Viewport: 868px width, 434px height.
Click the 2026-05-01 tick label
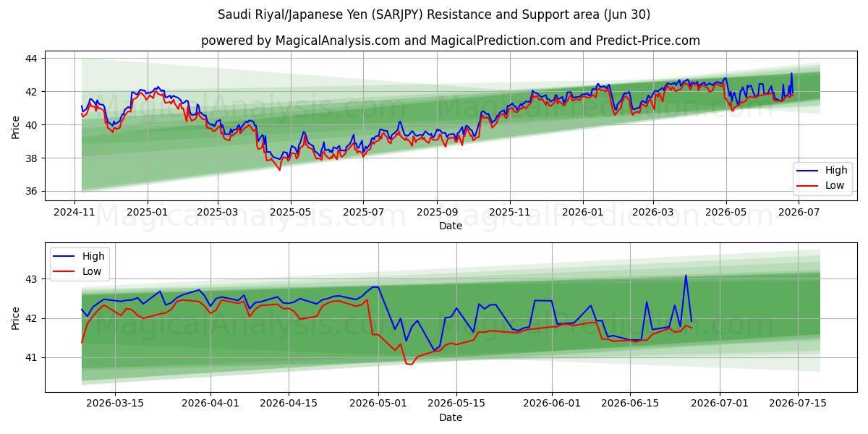(378, 403)
